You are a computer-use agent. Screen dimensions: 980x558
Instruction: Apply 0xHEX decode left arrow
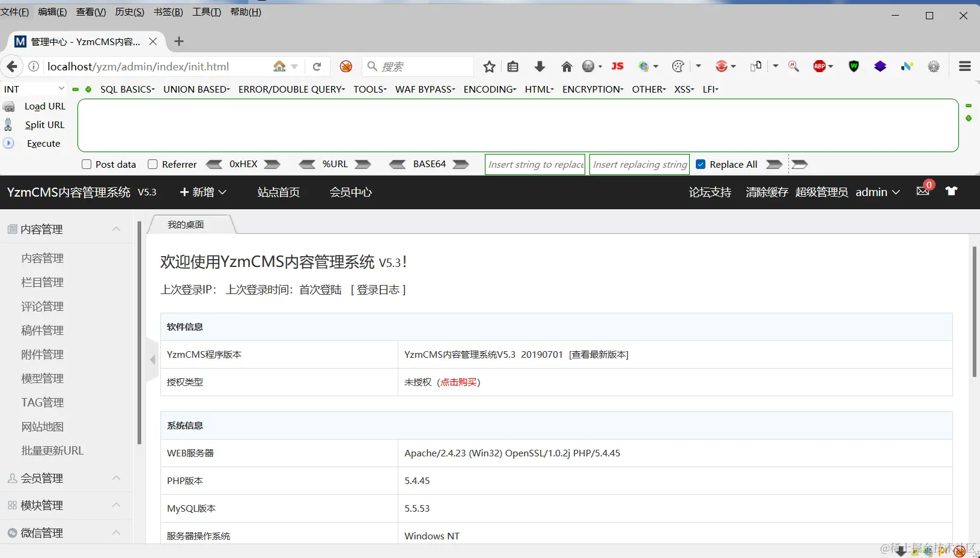(x=214, y=164)
